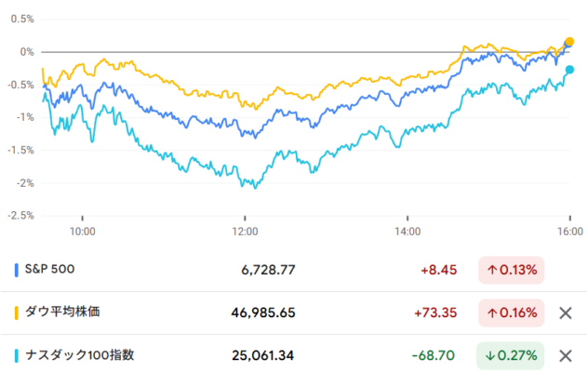Click the S&P 500 price 6,728.77
Viewport: 588px width, 372px height.
(268, 270)
